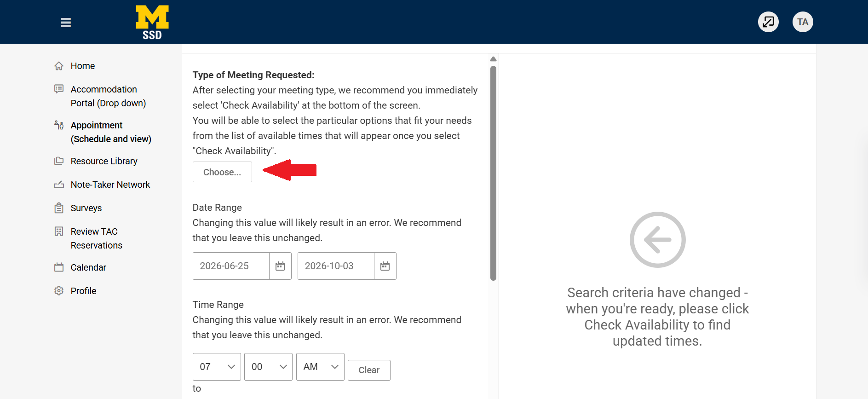868x399 pixels.
Task: Click the form panel scrollbar thumb
Action: point(493,173)
